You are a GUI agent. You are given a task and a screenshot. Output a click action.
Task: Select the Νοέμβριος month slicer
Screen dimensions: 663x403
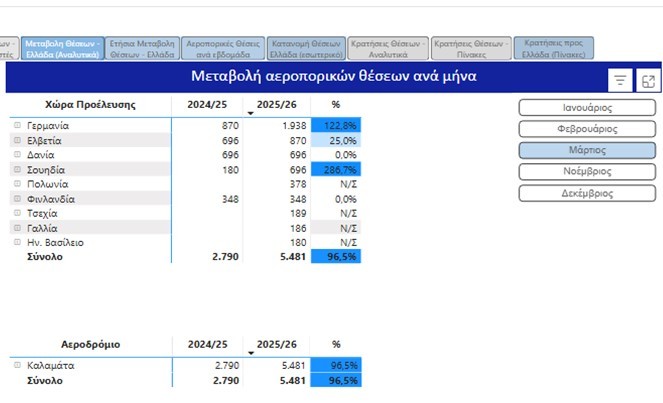point(586,172)
